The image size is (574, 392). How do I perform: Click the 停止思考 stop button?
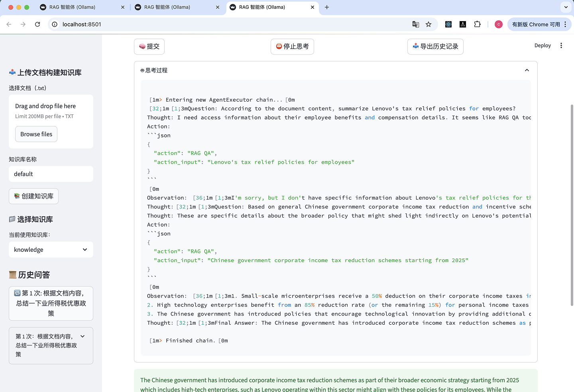[x=292, y=47]
